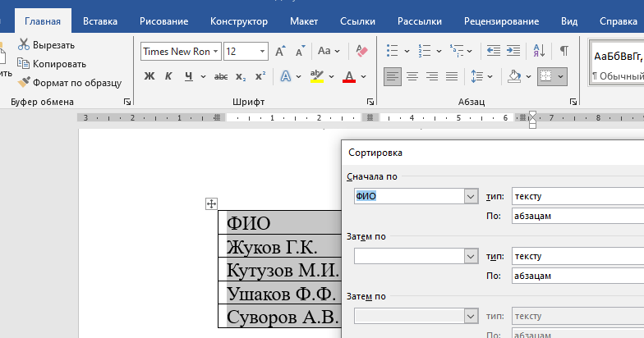
Task: Open the font name dropdown
Action: (216, 51)
